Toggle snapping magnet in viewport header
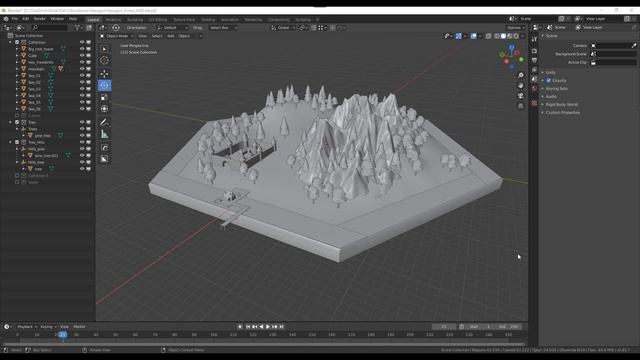 314,28
